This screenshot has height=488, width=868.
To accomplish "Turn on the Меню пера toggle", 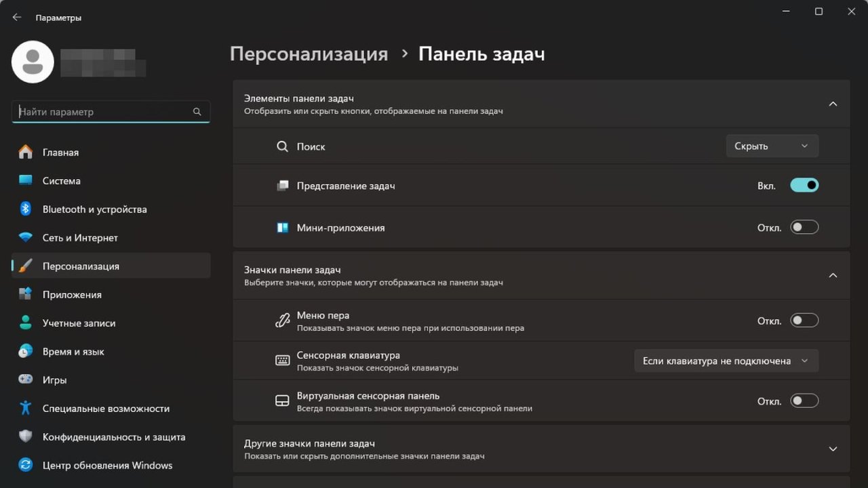I will 804,321.
